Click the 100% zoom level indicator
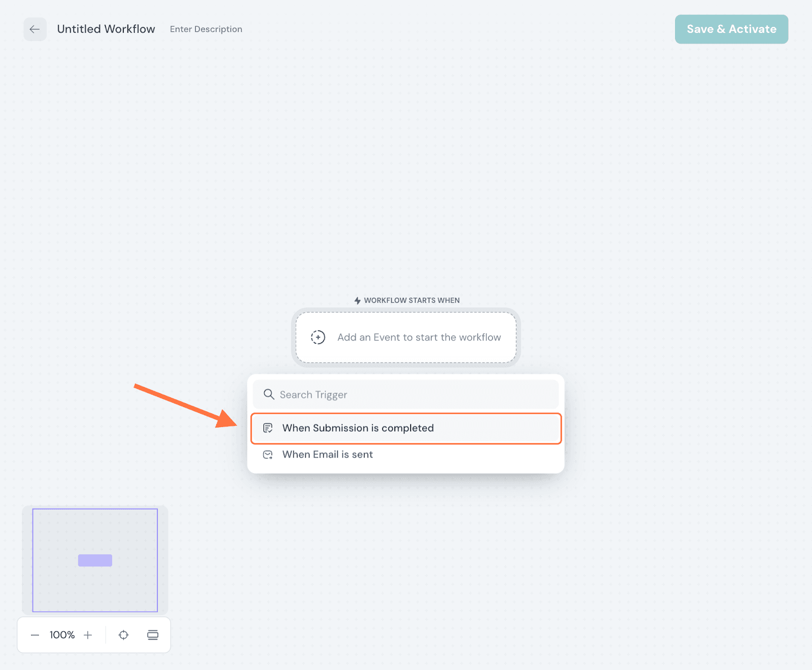 (x=62, y=635)
